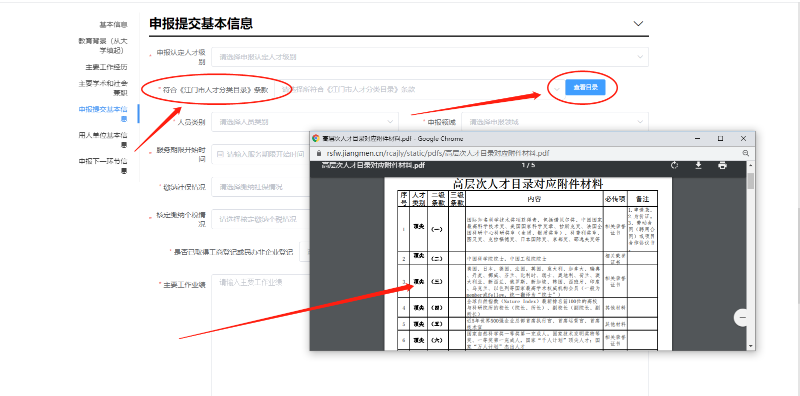The image size is (800, 396).
Task: Click the （六） cell in PDF table row 6
Action: coord(437,340)
